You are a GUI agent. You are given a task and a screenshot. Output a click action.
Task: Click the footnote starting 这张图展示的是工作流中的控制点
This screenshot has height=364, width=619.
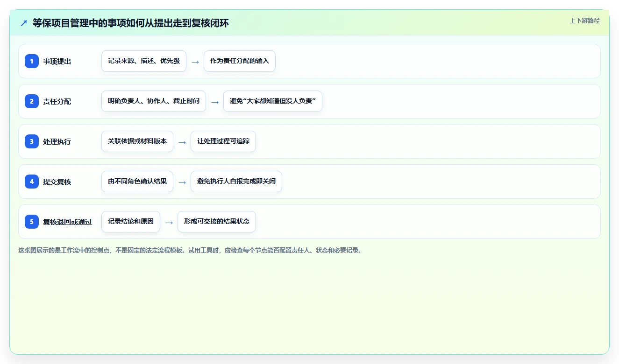191,250
